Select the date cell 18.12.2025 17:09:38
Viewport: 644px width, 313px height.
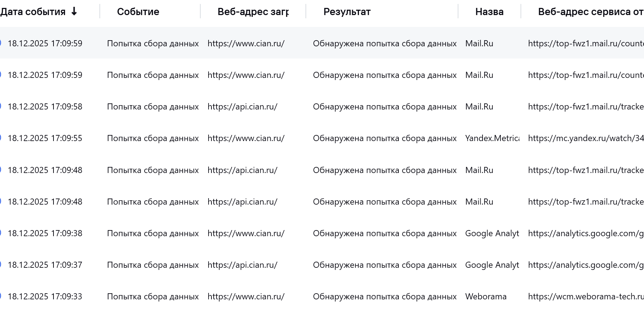pos(45,233)
